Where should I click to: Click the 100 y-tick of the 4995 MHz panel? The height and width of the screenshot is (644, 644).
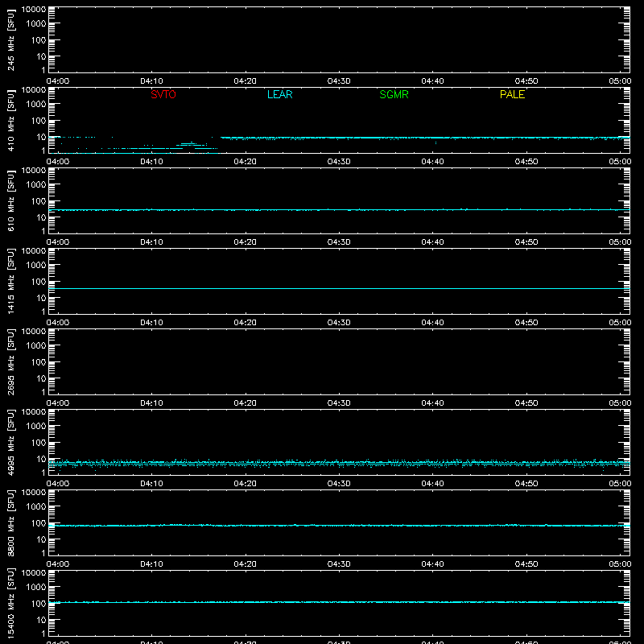pyautogui.click(x=39, y=443)
